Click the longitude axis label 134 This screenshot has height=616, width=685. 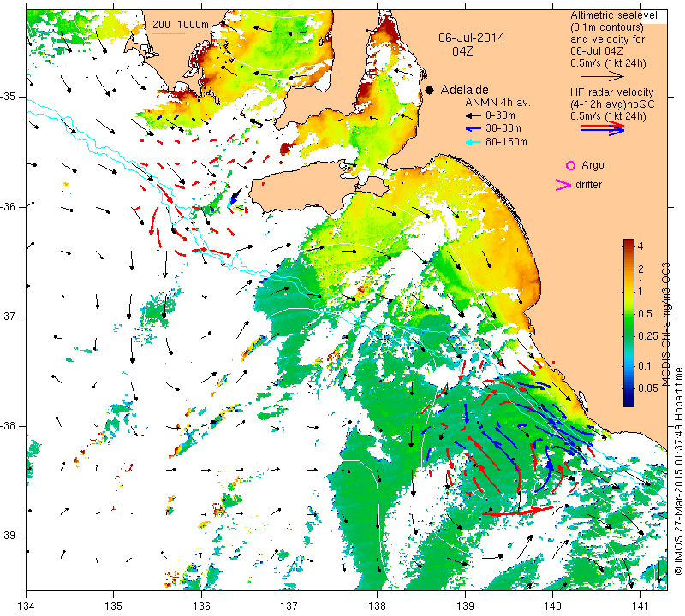click(27, 607)
